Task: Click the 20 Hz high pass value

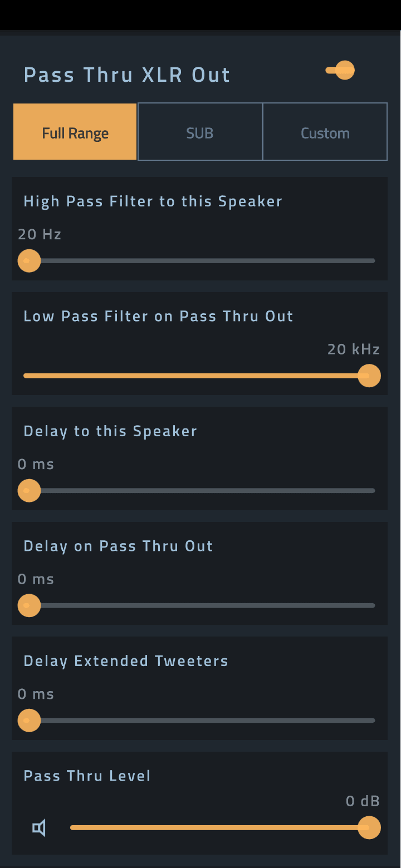Action: 40,234
